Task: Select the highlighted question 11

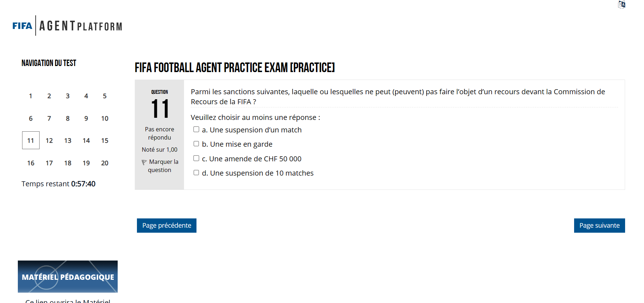Action: (30, 140)
